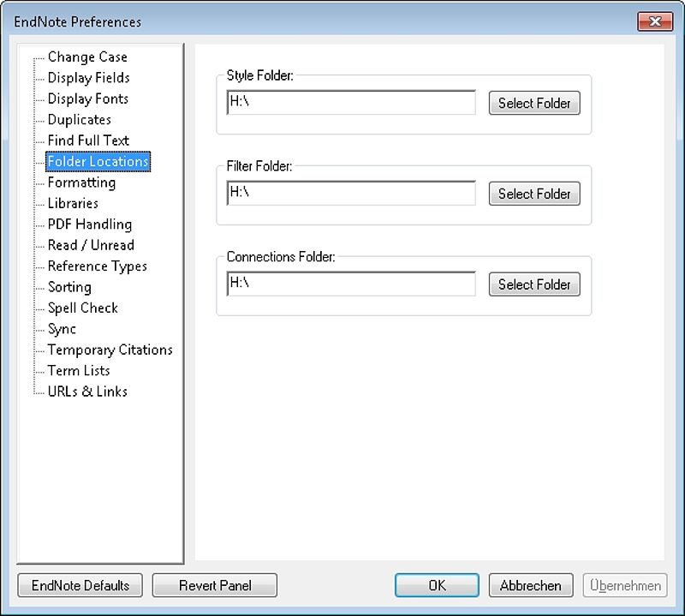
Task: Click into the Connections Folder path field
Action: (351, 284)
